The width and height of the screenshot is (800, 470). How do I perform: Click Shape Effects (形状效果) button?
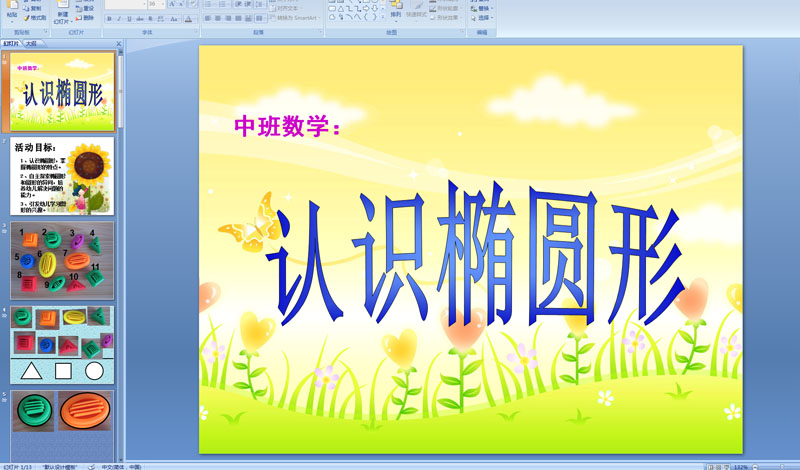447,17
